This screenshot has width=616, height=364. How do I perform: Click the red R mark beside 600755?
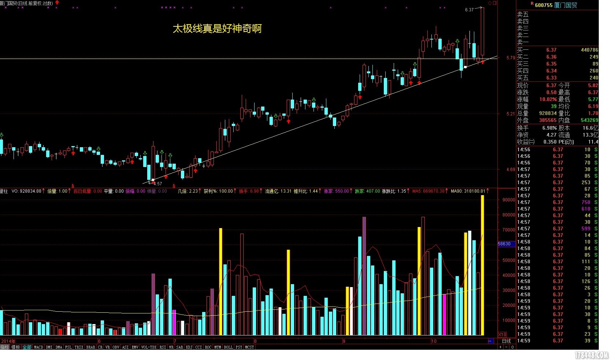532,3
